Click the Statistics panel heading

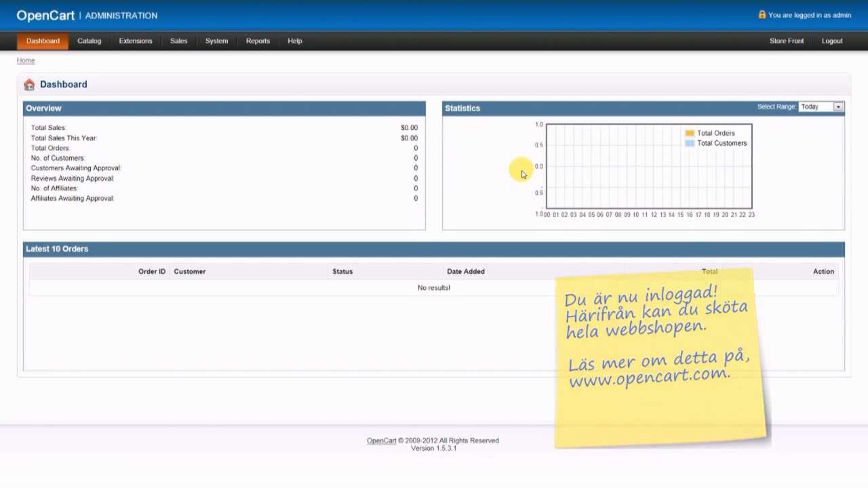[x=462, y=108]
